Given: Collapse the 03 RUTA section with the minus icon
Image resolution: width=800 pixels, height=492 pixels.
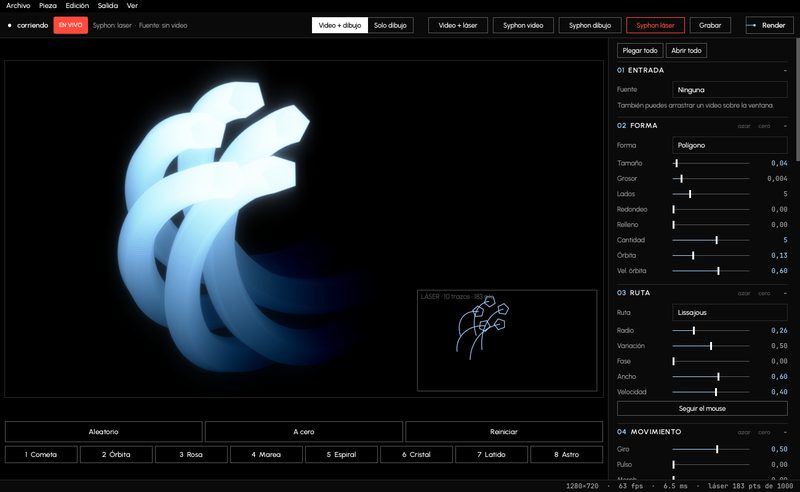Looking at the screenshot, I should tap(785, 293).
